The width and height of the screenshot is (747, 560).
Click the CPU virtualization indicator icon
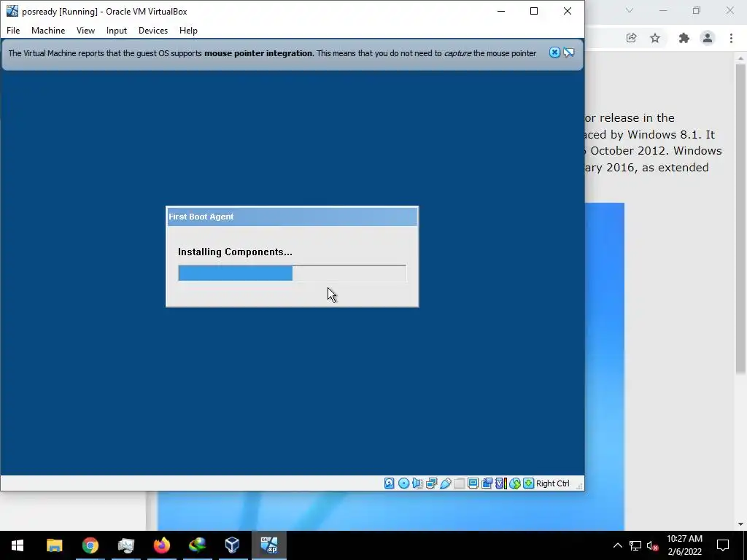pos(500,483)
